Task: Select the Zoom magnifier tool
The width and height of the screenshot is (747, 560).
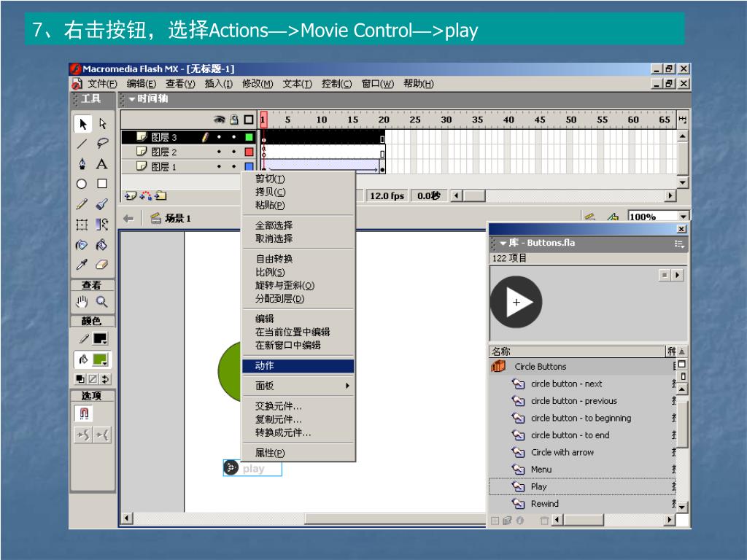Action: point(102,301)
